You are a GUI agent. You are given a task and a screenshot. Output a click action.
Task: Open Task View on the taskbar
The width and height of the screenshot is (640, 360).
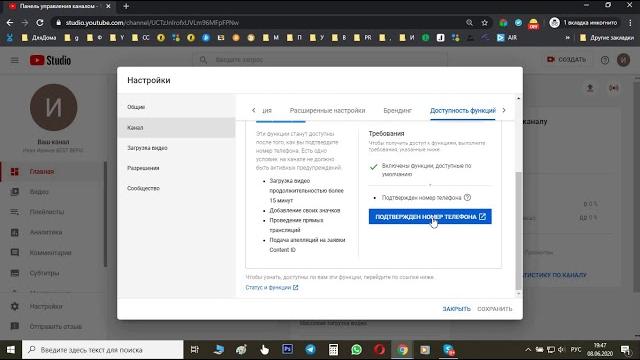(x=195, y=350)
